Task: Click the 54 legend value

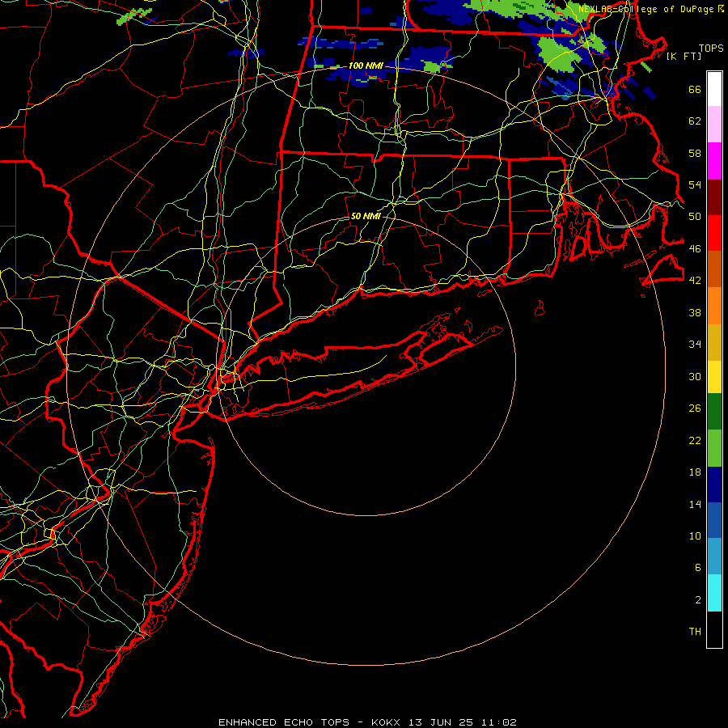Action: coord(695,184)
